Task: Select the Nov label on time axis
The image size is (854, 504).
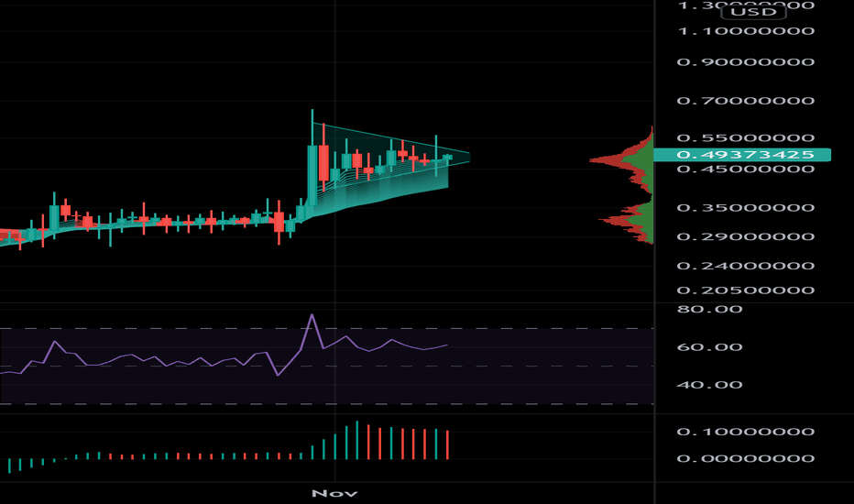Action: (334, 493)
